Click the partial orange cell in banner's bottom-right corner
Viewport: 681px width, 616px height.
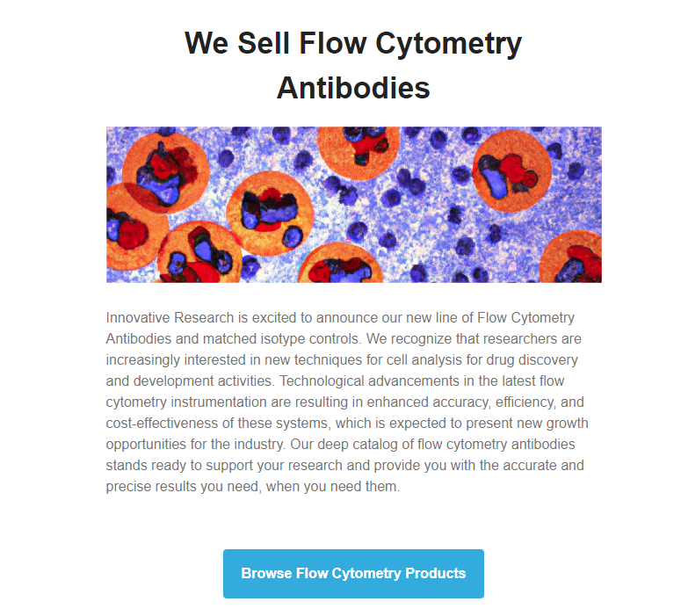570,257
